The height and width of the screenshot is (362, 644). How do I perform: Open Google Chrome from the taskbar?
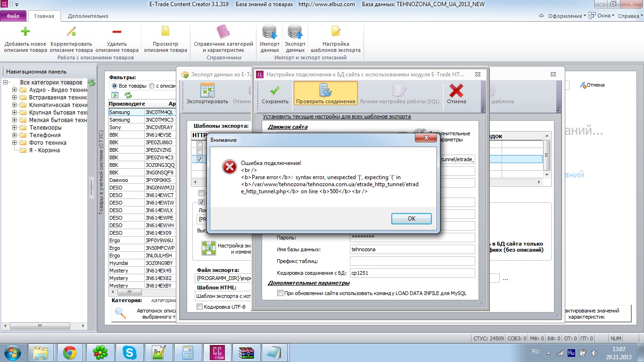coord(70,353)
